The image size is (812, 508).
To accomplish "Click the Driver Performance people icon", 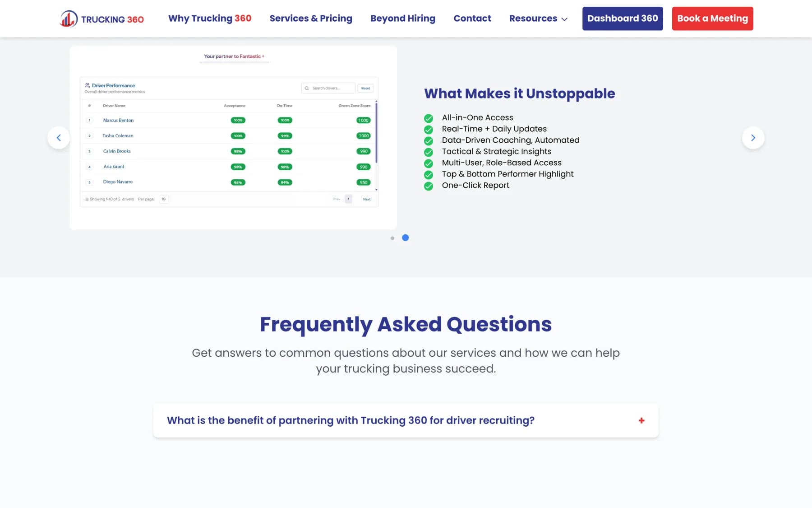I will 87,85.
